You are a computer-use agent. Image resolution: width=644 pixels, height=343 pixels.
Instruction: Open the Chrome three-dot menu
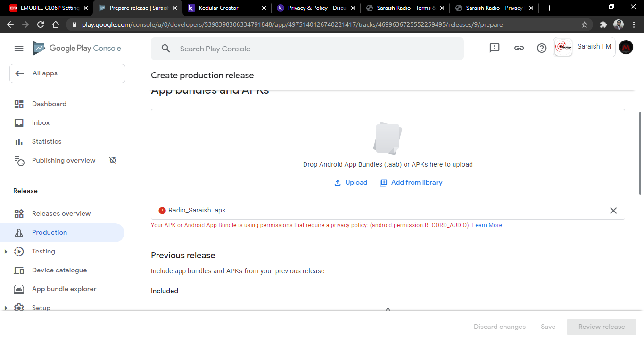point(634,24)
